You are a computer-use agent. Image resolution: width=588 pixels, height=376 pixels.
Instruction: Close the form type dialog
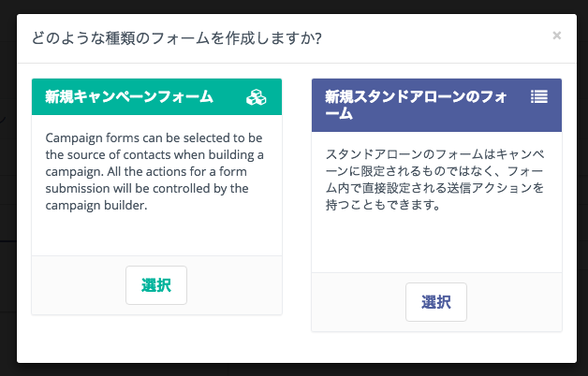(x=557, y=36)
